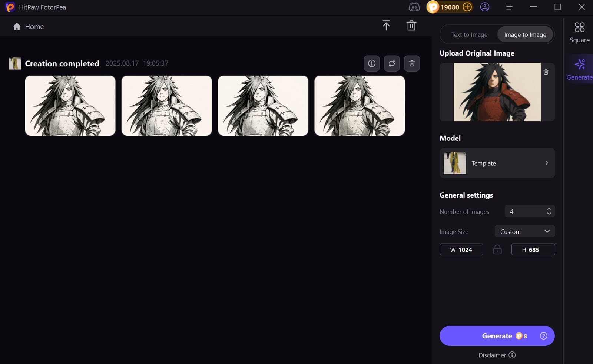Open the Image Size Custom dropdown
Image resolution: width=593 pixels, height=364 pixels.
point(525,231)
